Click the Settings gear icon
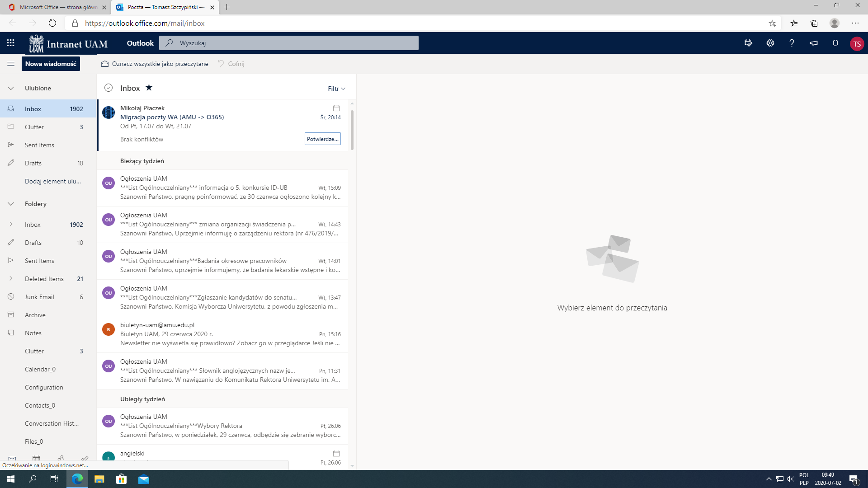 coord(770,43)
